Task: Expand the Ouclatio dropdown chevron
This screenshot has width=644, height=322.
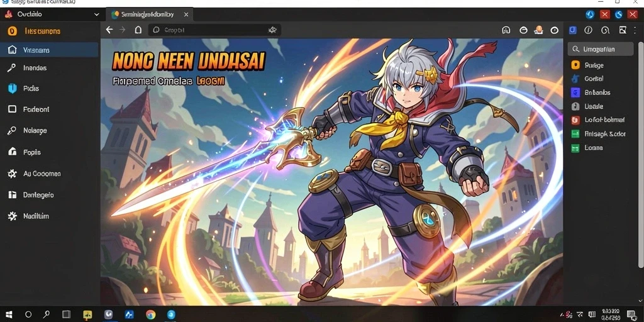Action: [x=96, y=14]
